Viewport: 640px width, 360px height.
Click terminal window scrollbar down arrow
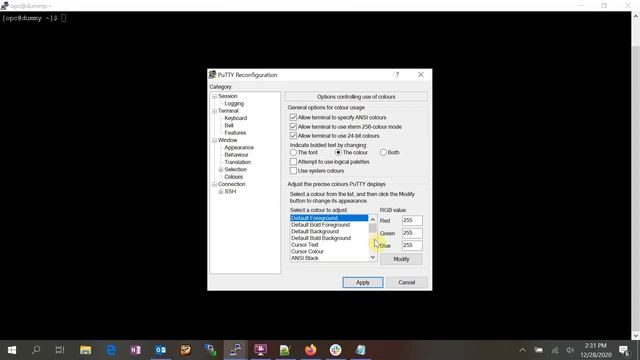[x=636, y=335]
